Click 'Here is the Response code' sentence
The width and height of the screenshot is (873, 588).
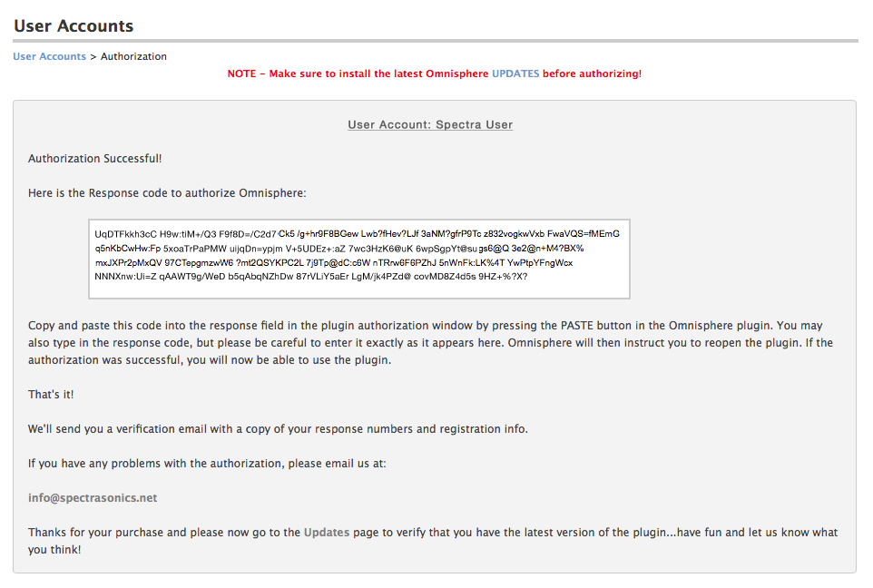coord(167,193)
